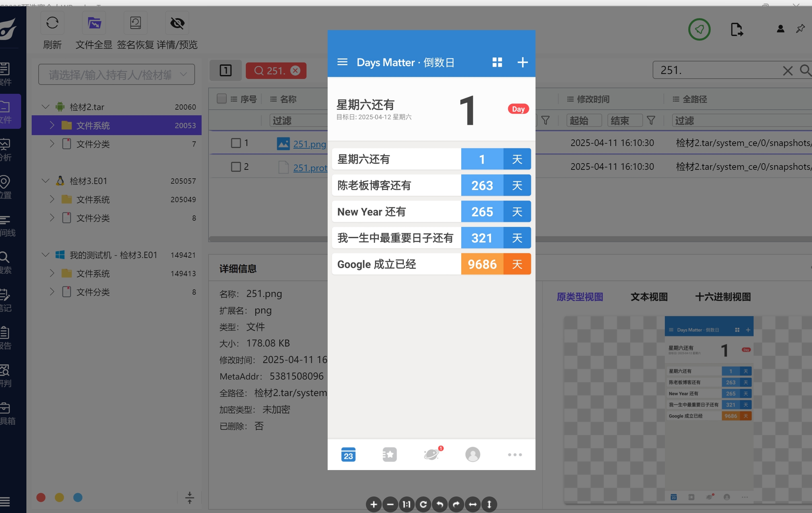
Task: Click the Refresh (刷新) toolbar icon
Action: (52, 23)
